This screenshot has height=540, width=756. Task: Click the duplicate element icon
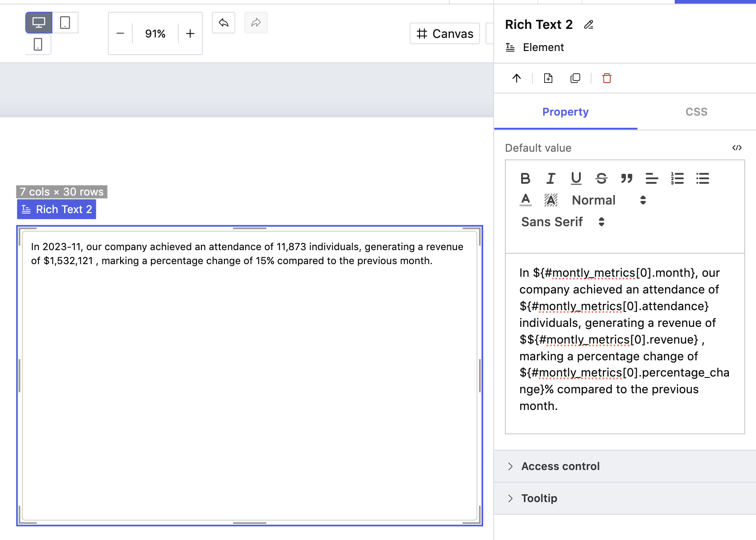click(x=575, y=78)
